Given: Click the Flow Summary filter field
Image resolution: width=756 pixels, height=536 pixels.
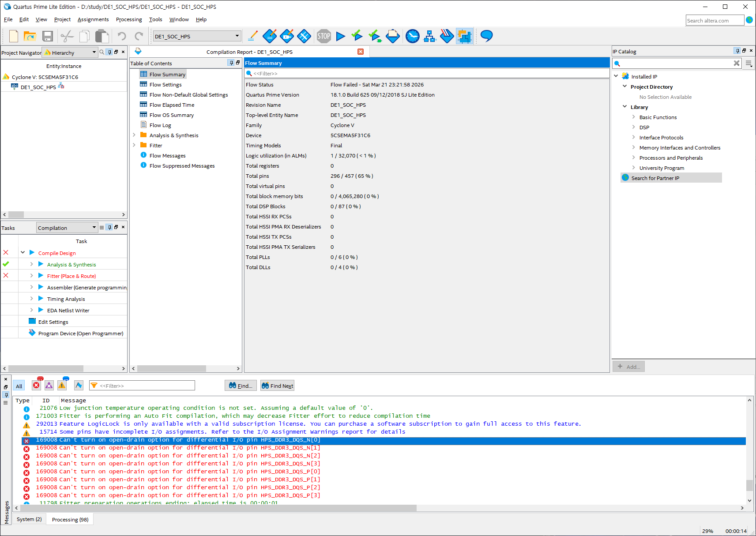Looking at the screenshot, I should (427, 73).
